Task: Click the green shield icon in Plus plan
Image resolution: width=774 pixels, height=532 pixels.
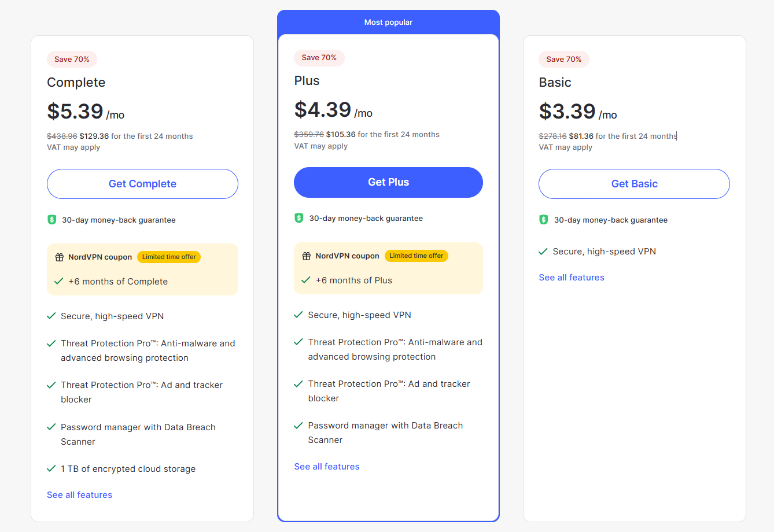Action: pyautogui.click(x=299, y=218)
